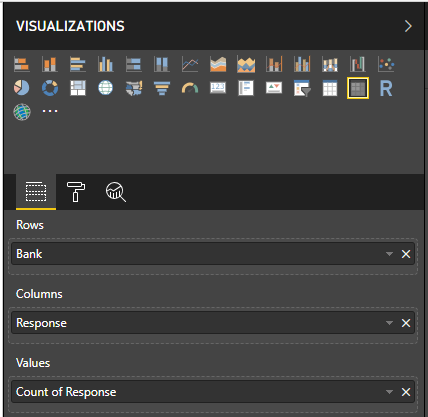Image resolution: width=428 pixels, height=417 pixels.
Task: Open dropdown for Count of Response
Action: tap(389, 392)
